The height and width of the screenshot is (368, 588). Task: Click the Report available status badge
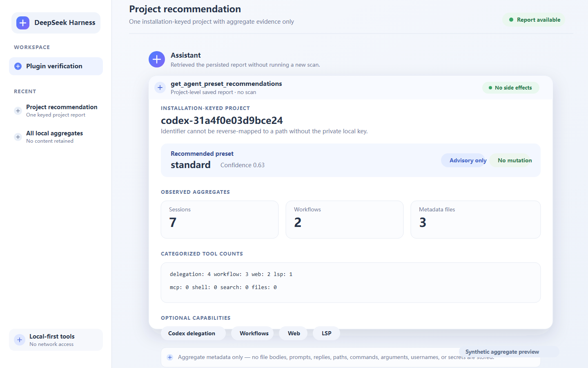pyautogui.click(x=534, y=20)
